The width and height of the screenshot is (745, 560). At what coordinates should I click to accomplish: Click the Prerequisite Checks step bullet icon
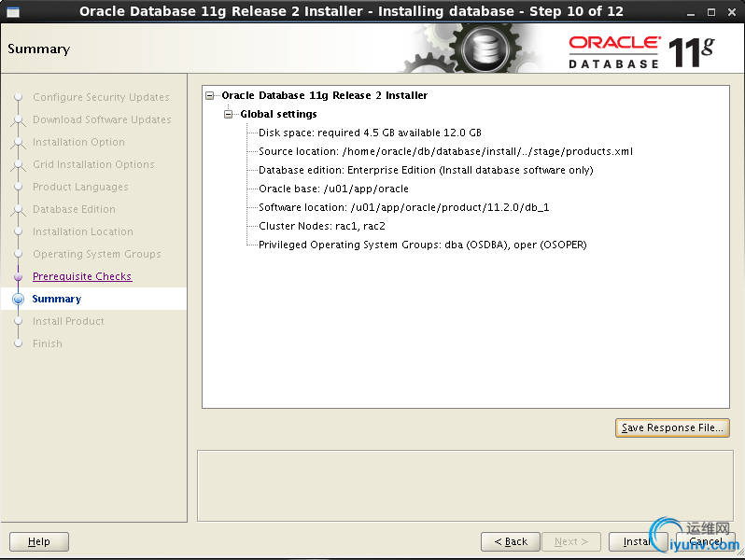pos(18,276)
